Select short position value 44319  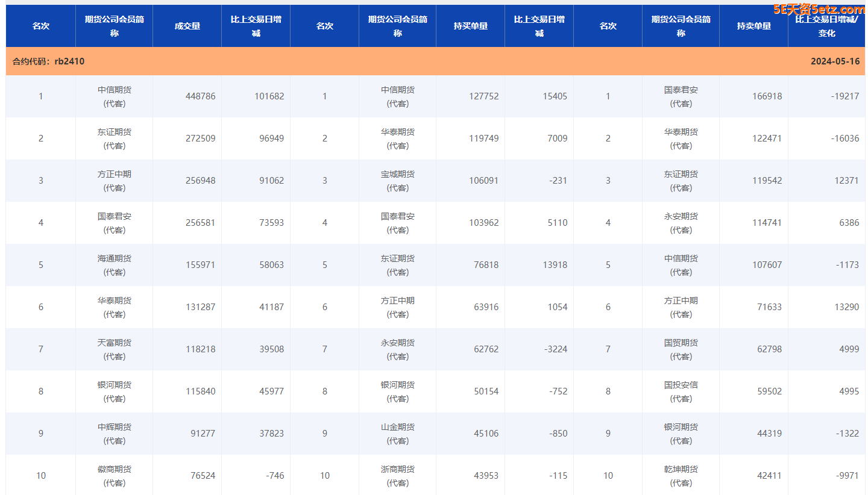point(769,434)
